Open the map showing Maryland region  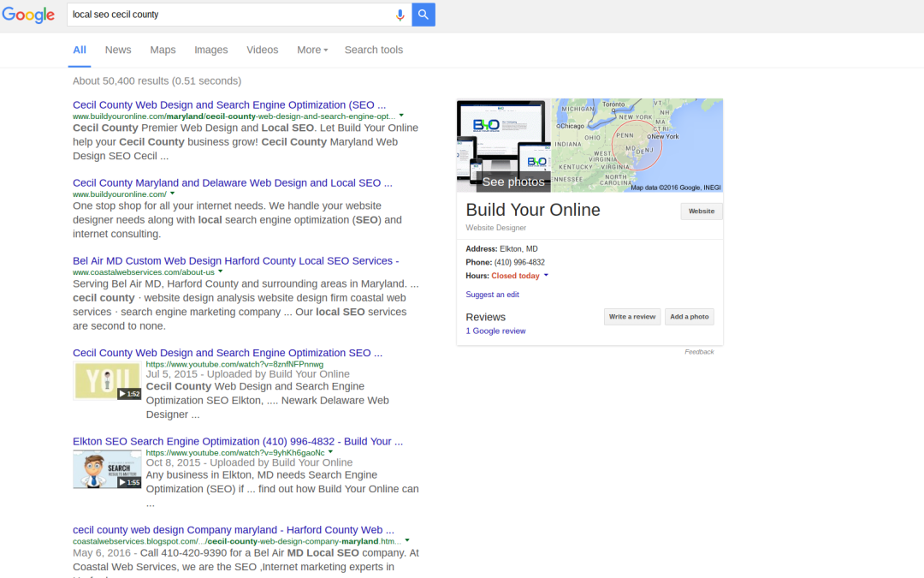tap(637, 145)
